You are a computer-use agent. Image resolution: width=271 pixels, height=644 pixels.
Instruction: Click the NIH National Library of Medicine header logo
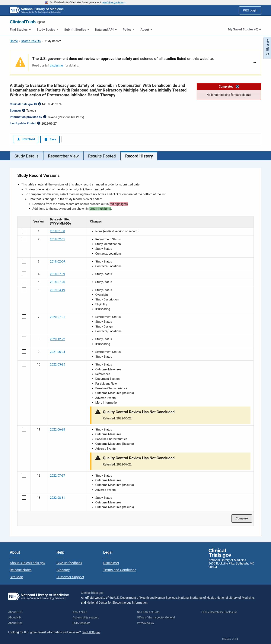[x=37, y=10]
